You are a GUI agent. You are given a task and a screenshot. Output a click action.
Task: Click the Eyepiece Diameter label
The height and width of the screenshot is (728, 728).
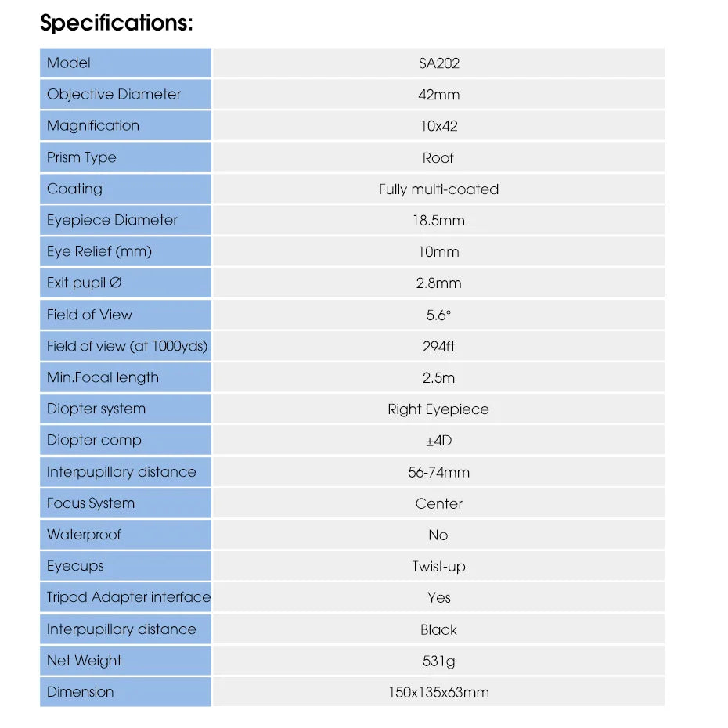(112, 220)
